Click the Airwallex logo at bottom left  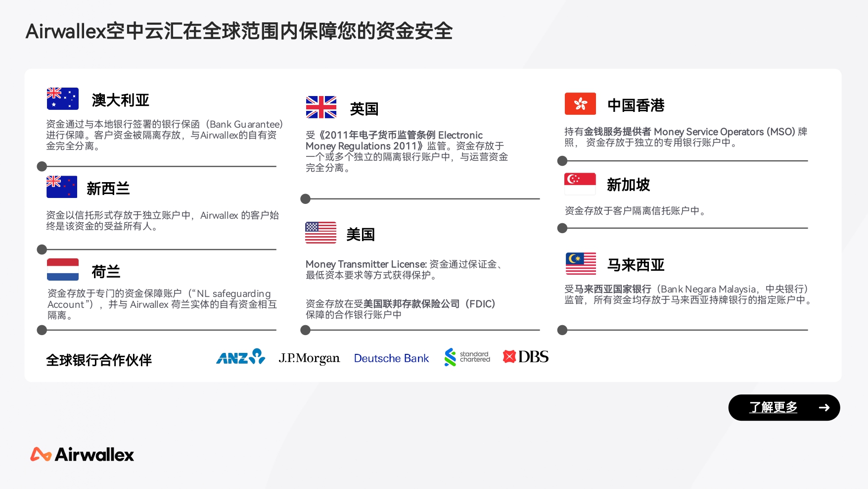[82, 454]
